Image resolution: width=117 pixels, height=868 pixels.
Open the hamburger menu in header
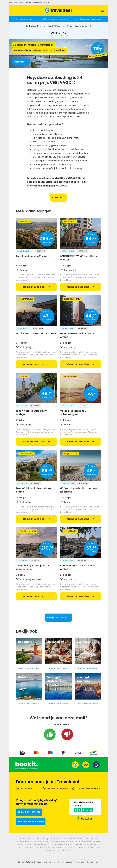102,10
